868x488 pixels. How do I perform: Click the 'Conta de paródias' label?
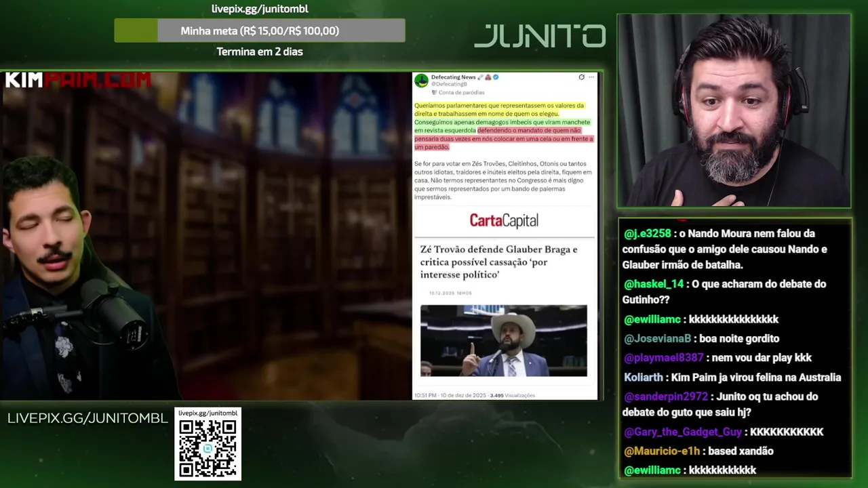[x=461, y=92]
